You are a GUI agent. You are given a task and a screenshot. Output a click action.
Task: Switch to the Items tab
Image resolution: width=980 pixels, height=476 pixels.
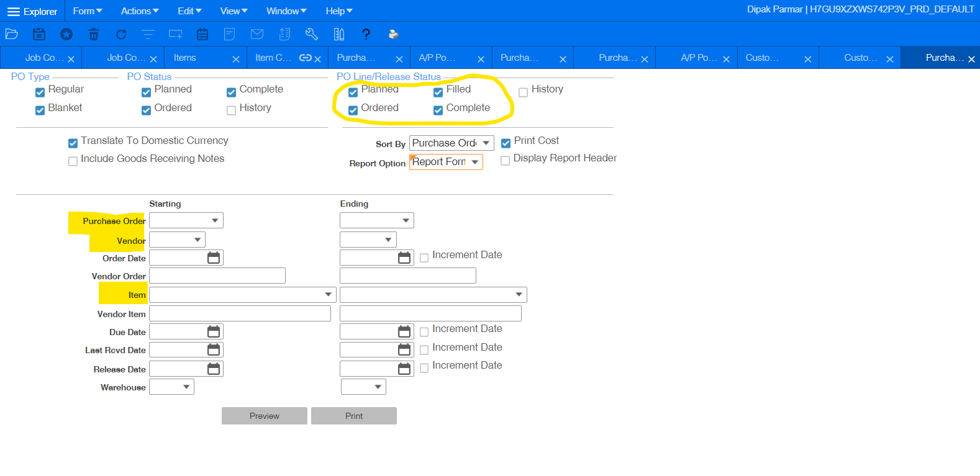click(x=185, y=58)
